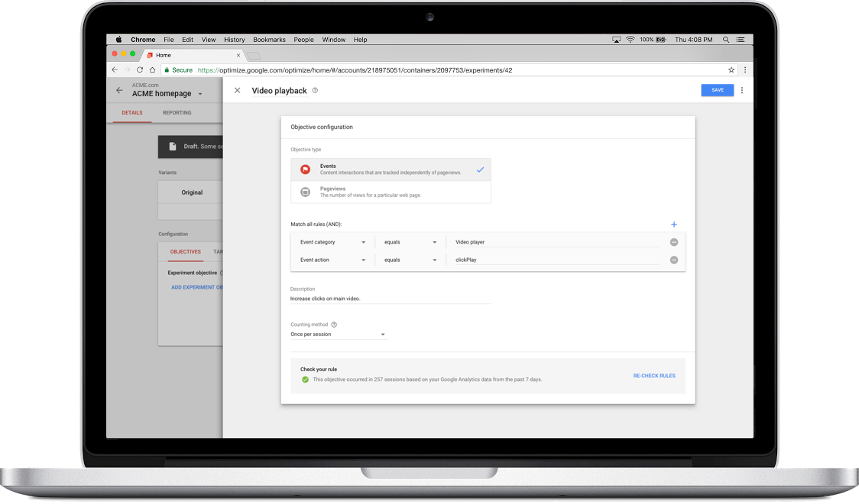Click the browser forward arrow
Image resolution: width=859 pixels, height=504 pixels.
127,69
